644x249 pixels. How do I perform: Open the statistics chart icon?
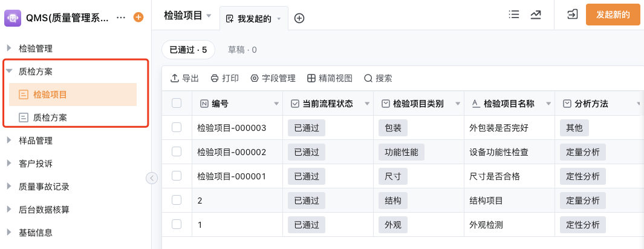pos(536,15)
